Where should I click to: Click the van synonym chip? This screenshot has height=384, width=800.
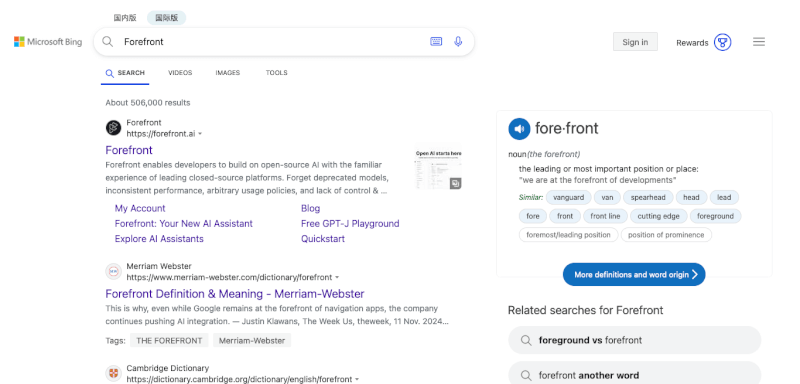[607, 197]
